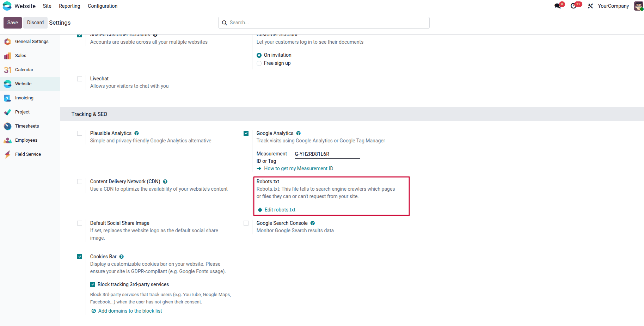Click Add domains to the block list

pyautogui.click(x=127, y=311)
